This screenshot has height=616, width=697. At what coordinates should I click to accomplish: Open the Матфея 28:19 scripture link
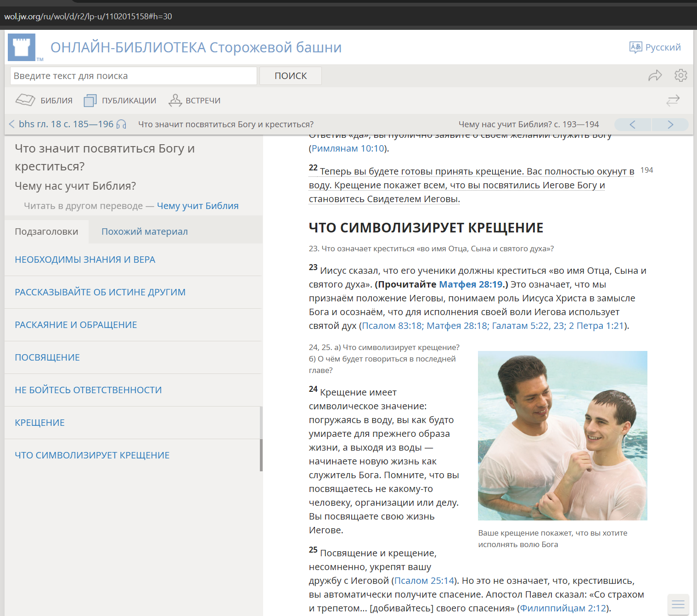coord(471,284)
